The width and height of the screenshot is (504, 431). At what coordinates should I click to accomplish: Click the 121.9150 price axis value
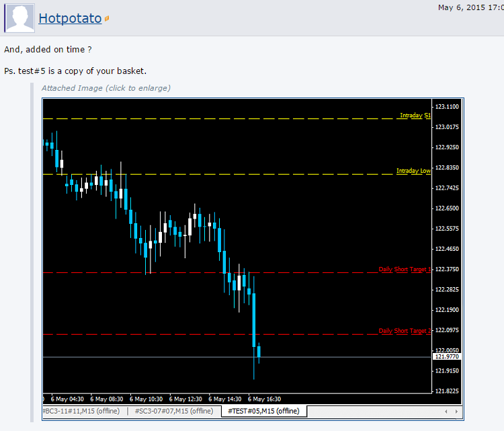click(447, 370)
